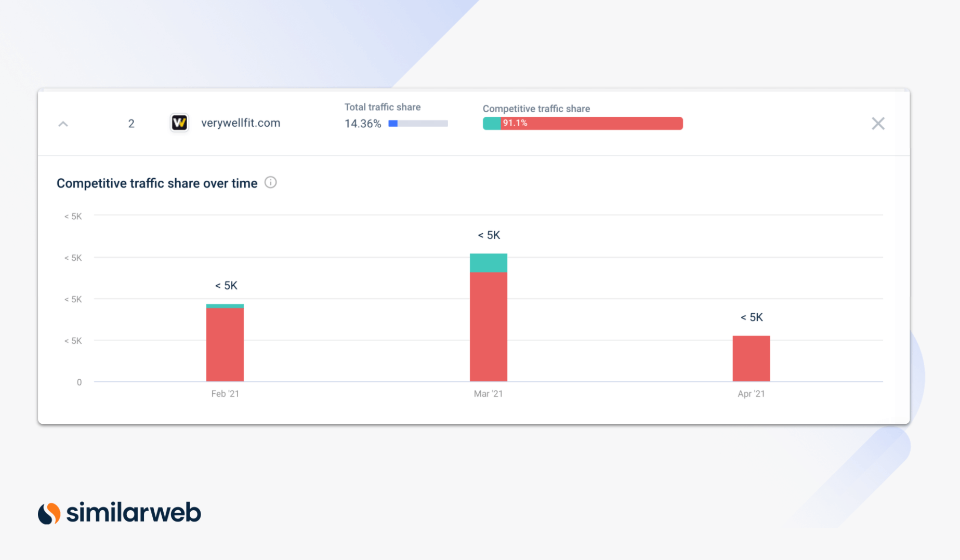Click the < 5K label above Feb bar
The image size is (960, 560).
click(226, 286)
